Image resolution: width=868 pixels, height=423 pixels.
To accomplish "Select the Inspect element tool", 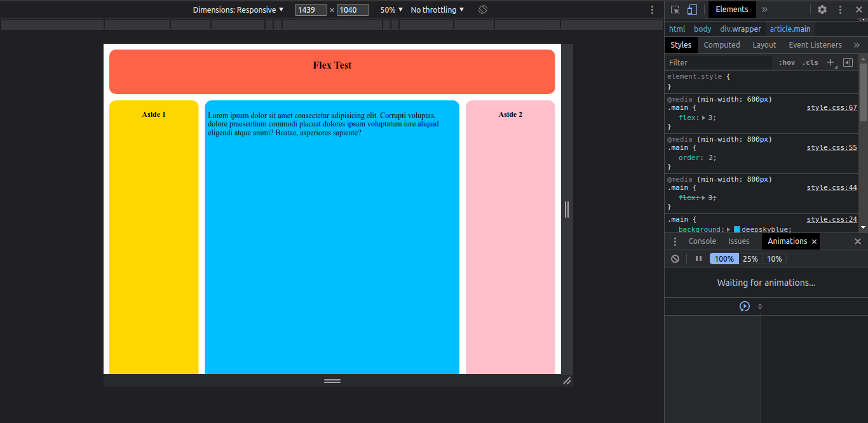I will click(x=674, y=9).
